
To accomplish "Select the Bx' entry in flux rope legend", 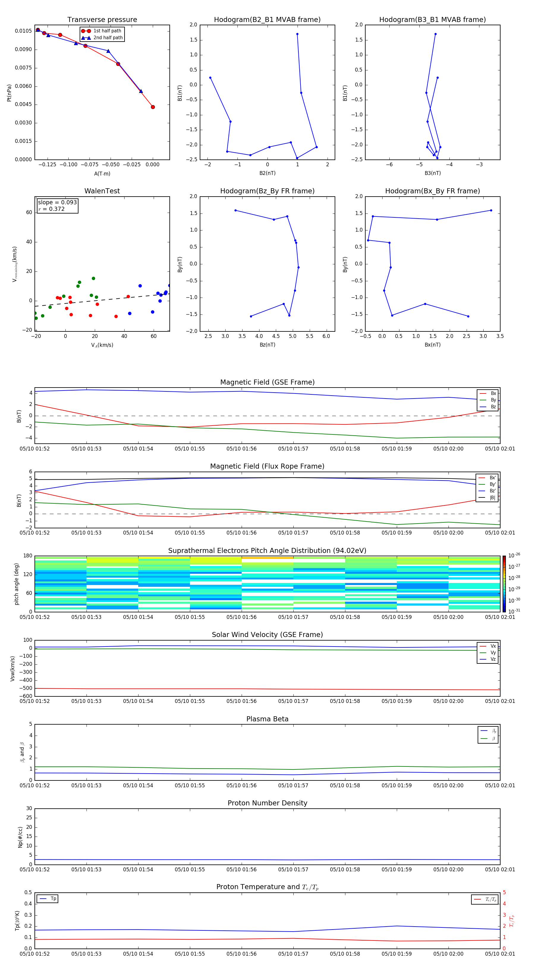I will [487, 478].
